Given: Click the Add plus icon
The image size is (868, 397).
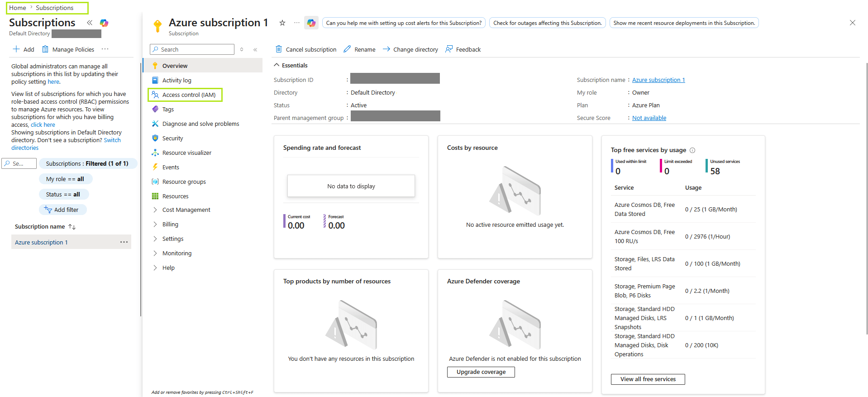Looking at the screenshot, I should tap(16, 49).
